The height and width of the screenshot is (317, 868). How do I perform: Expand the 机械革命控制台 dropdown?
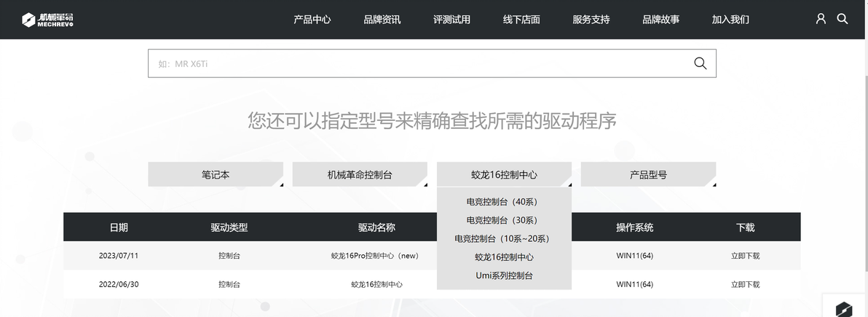pyautogui.click(x=360, y=175)
